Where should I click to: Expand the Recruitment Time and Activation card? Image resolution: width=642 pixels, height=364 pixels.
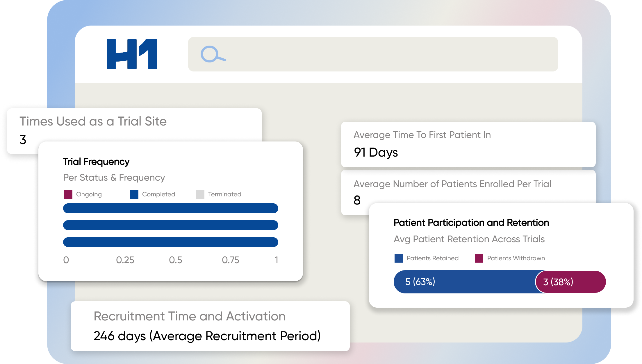[189, 317]
